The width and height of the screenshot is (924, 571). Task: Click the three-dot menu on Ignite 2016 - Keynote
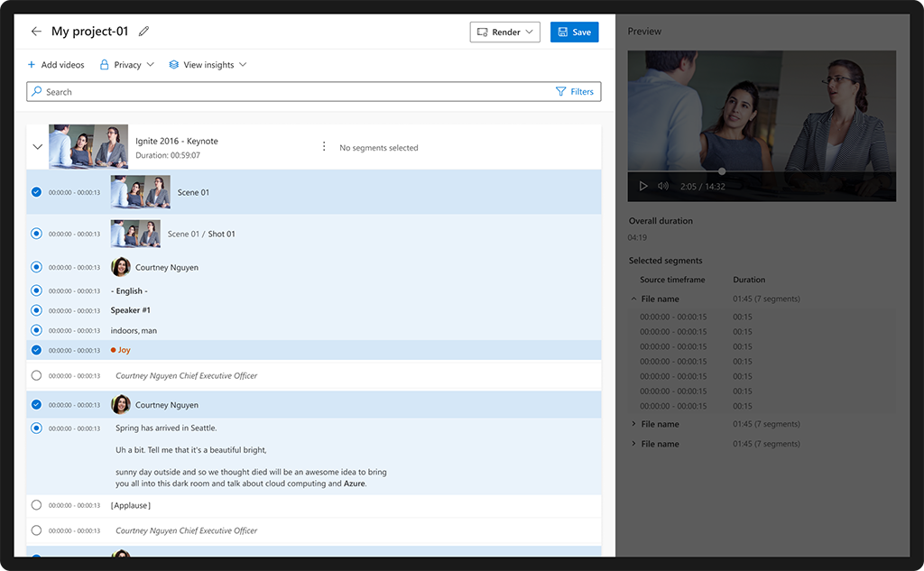324,145
